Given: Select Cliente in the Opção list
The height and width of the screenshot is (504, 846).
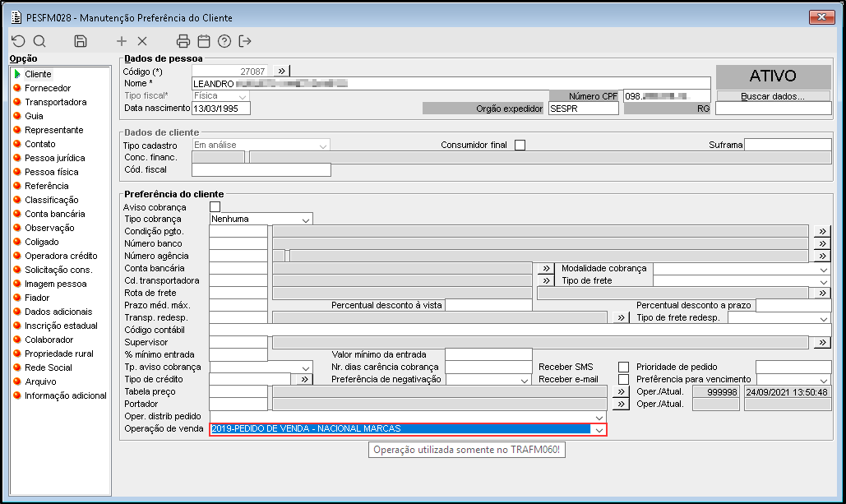Looking at the screenshot, I should (38, 74).
